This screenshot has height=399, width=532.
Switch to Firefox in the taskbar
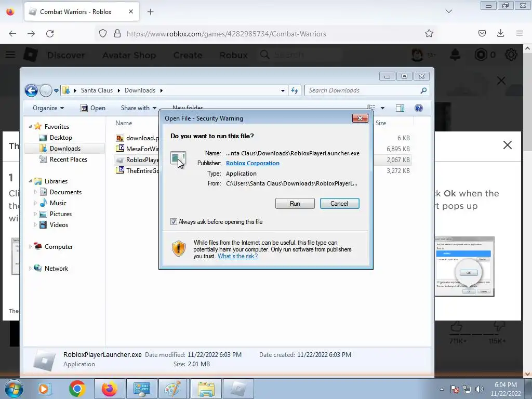tap(109, 389)
